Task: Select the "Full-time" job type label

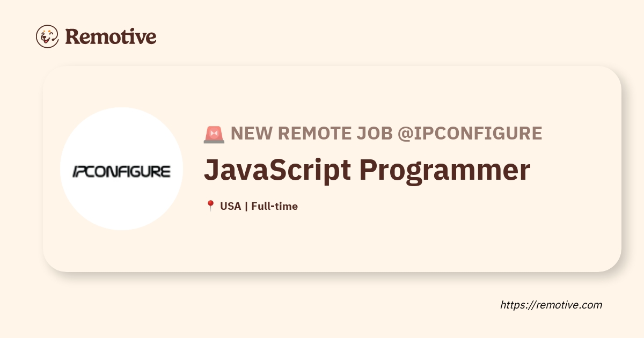Action: [274, 206]
